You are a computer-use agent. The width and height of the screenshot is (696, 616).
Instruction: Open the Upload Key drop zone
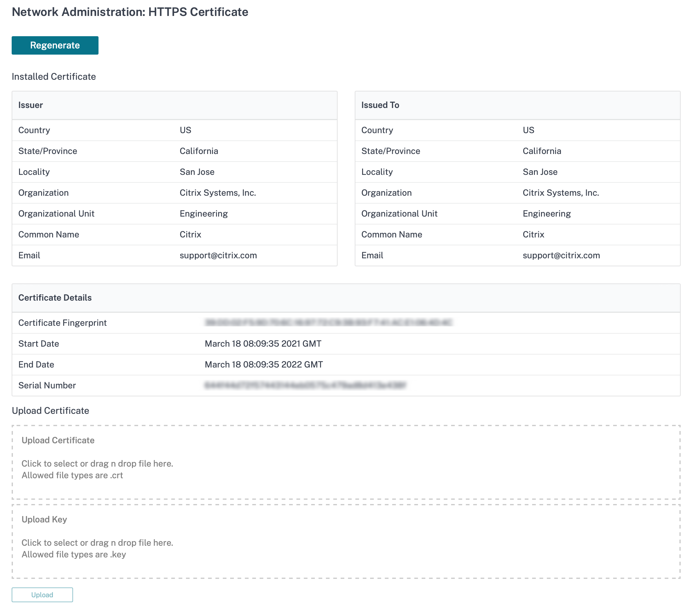click(x=346, y=541)
